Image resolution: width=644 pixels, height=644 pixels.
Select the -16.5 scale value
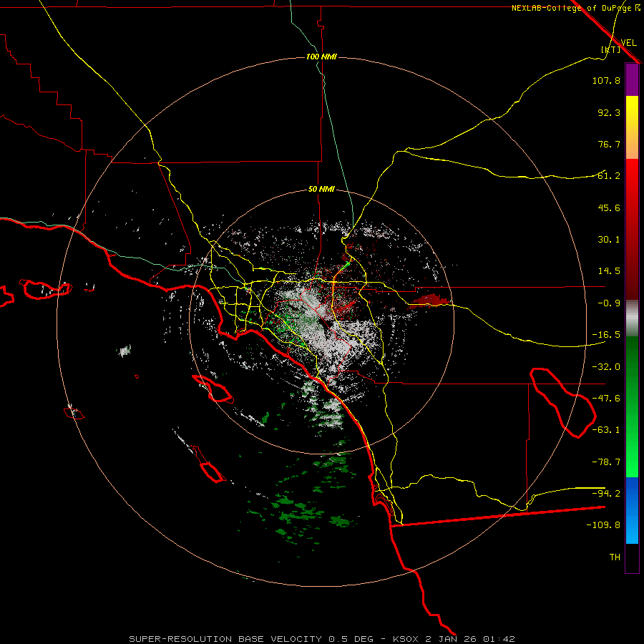(x=606, y=335)
